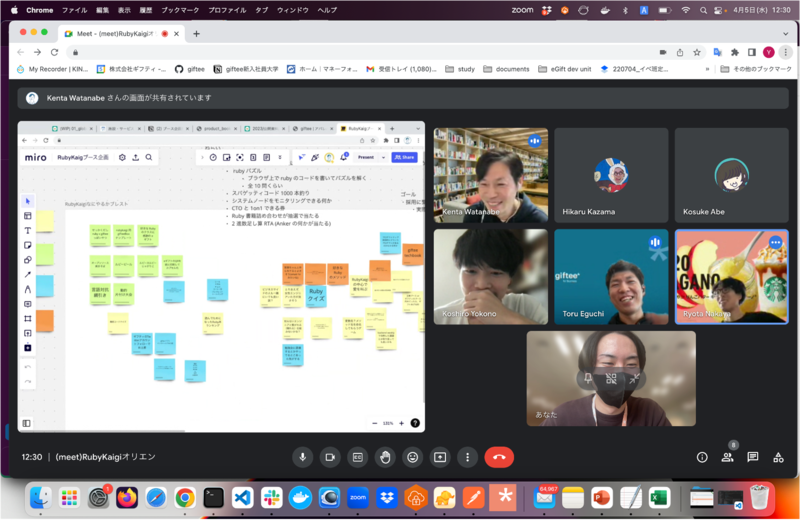Click Miro help question mark icon

coord(415,423)
